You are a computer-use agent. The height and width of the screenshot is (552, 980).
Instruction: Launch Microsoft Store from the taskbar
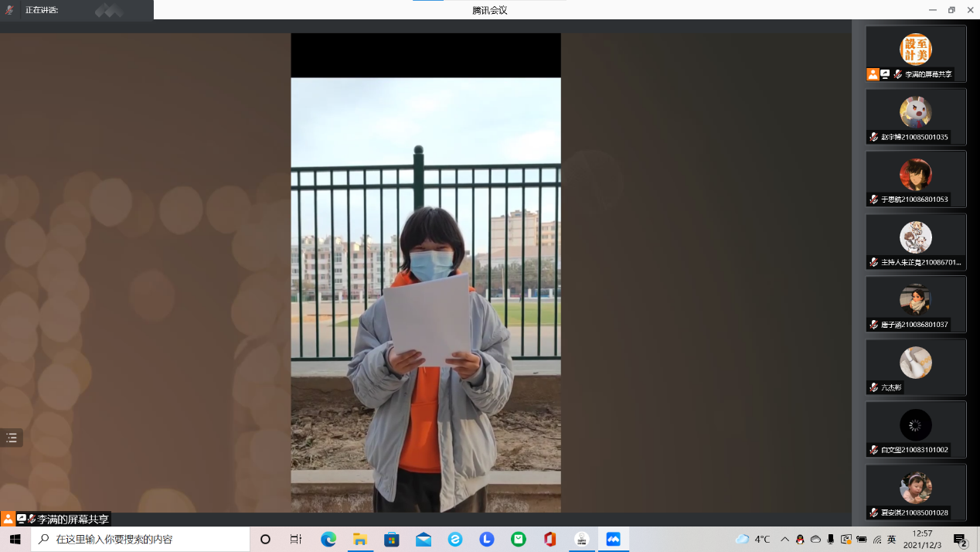tap(392, 539)
